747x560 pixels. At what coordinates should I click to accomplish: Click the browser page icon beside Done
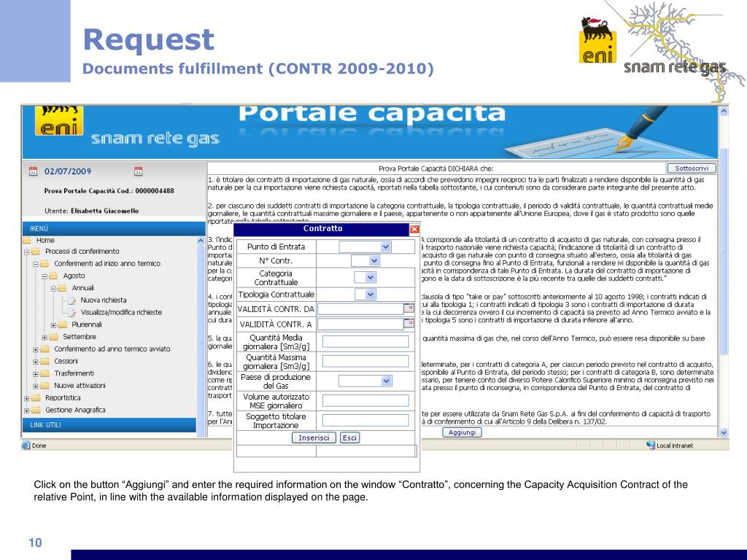[26, 446]
